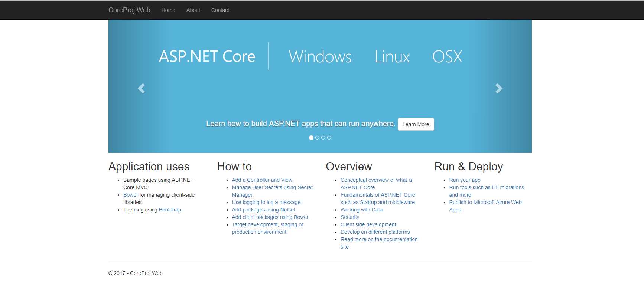The height and width of the screenshot is (292, 644).
Task: Open the About nav item
Action: point(193,10)
